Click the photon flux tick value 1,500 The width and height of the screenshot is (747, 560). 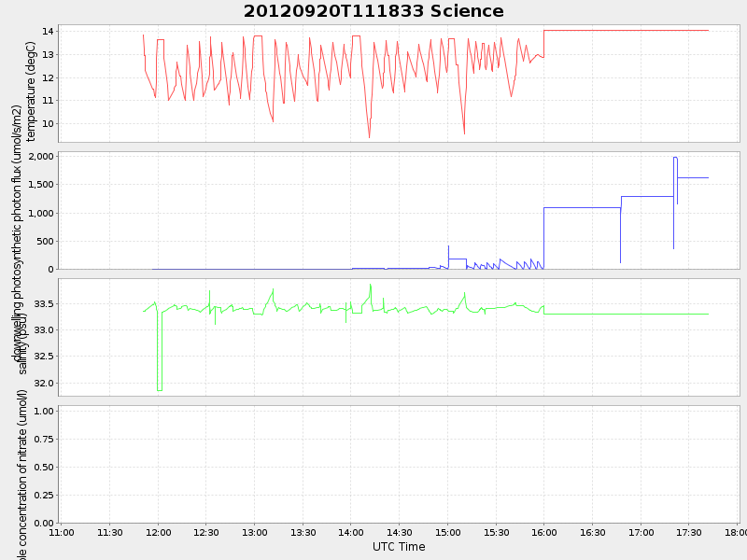41,184
